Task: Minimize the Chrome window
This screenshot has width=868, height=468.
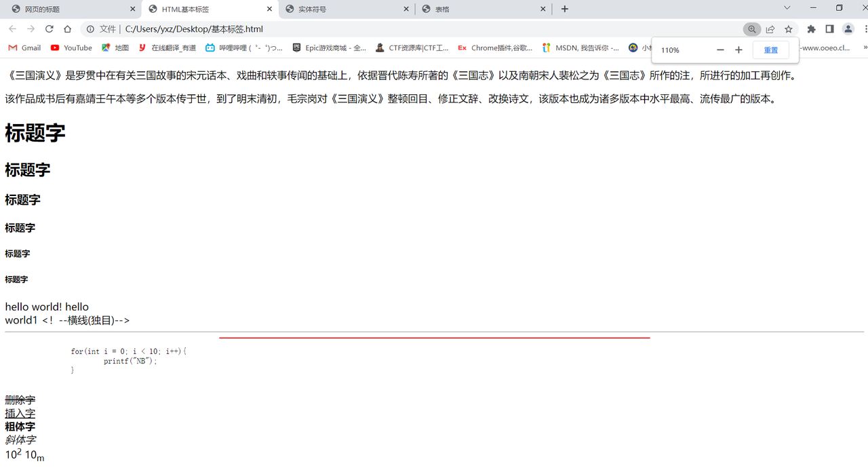Action: click(x=813, y=8)
